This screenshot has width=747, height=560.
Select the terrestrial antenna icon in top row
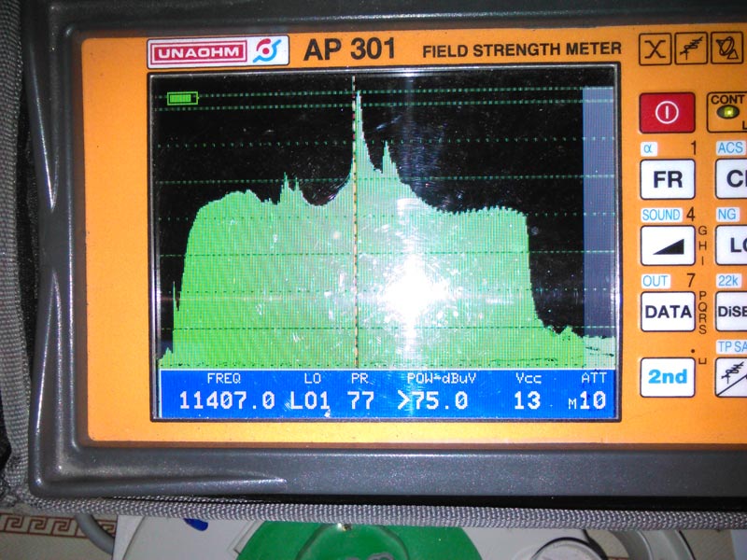[691, 49]
